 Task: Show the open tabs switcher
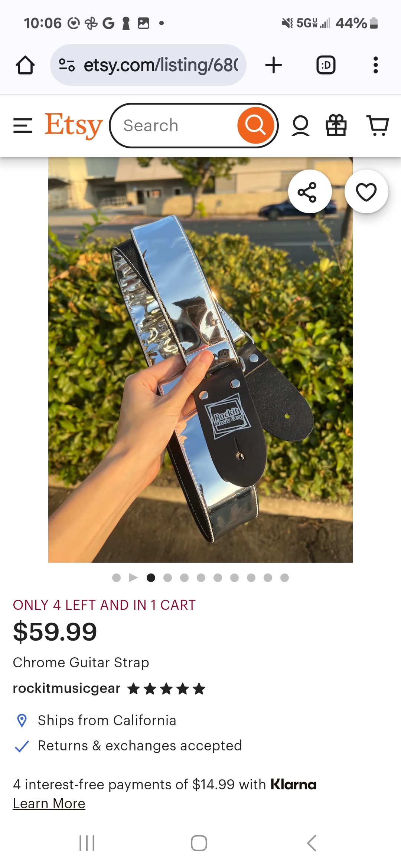pos(326,65)
